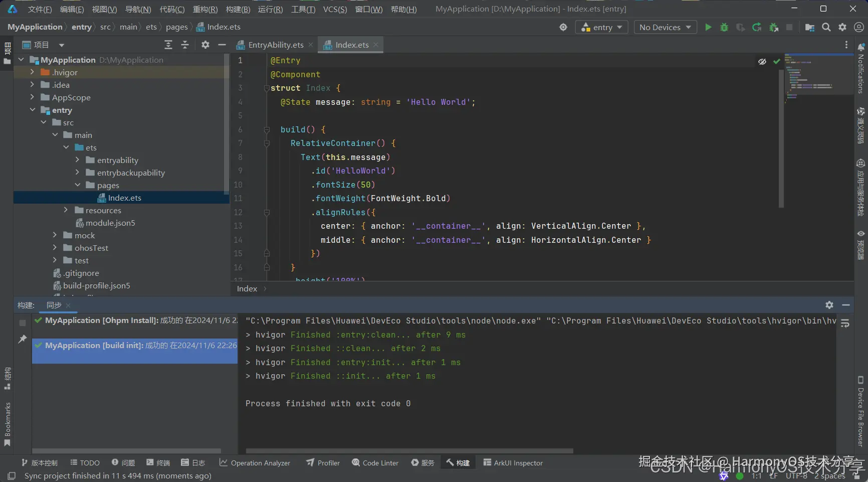
Task: Toggle the editor reader mode eye icon
Action: 762,61
